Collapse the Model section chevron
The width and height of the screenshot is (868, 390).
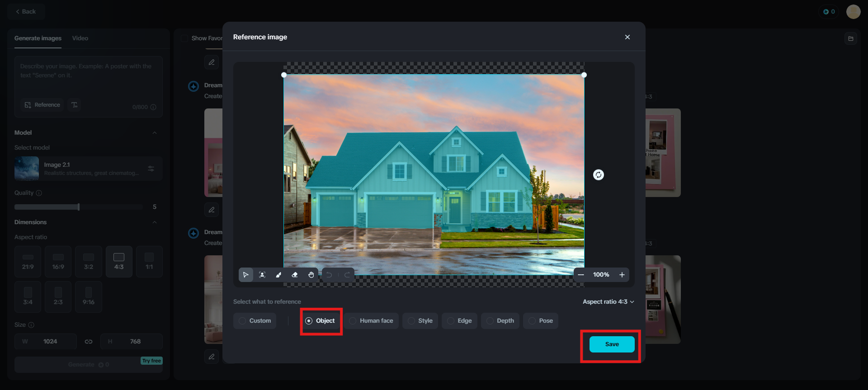[x=155, y=133]
